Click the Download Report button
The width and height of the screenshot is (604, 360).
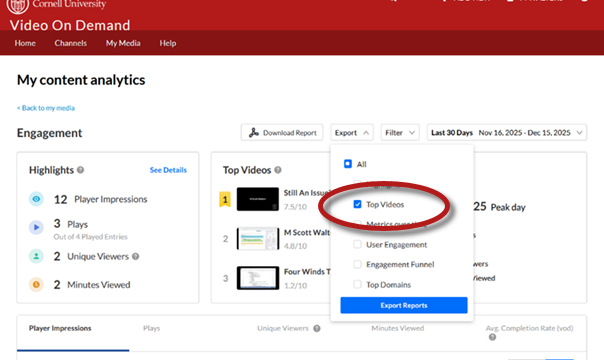pyautogui.click(x=282, y=132)
